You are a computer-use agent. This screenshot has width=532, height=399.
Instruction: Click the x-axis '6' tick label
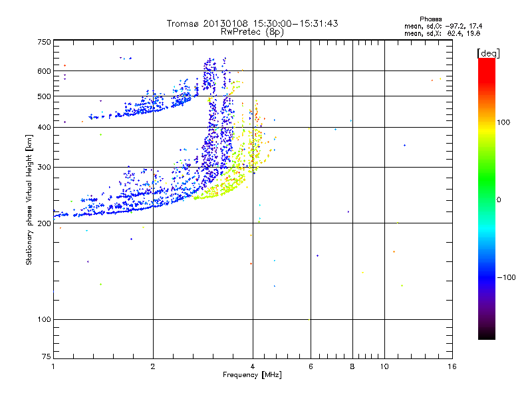click(x=311, y=366)
